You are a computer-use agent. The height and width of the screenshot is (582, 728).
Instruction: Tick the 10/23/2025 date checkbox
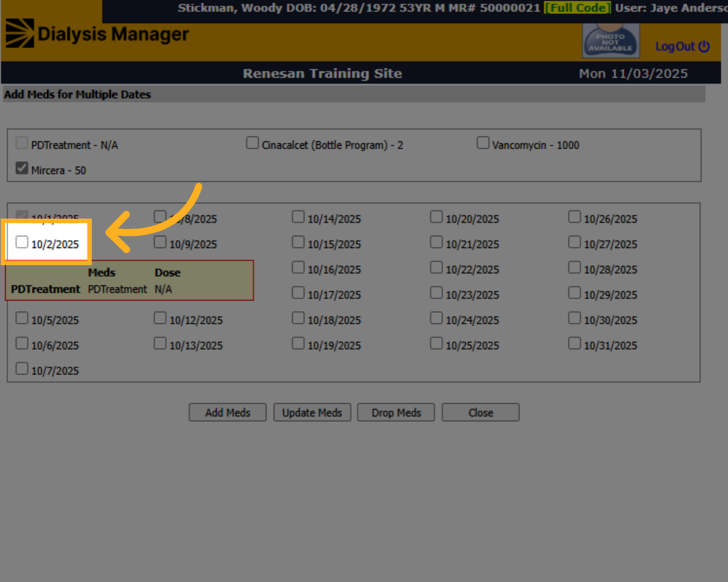pyautogui.click(x=436, y=293)
